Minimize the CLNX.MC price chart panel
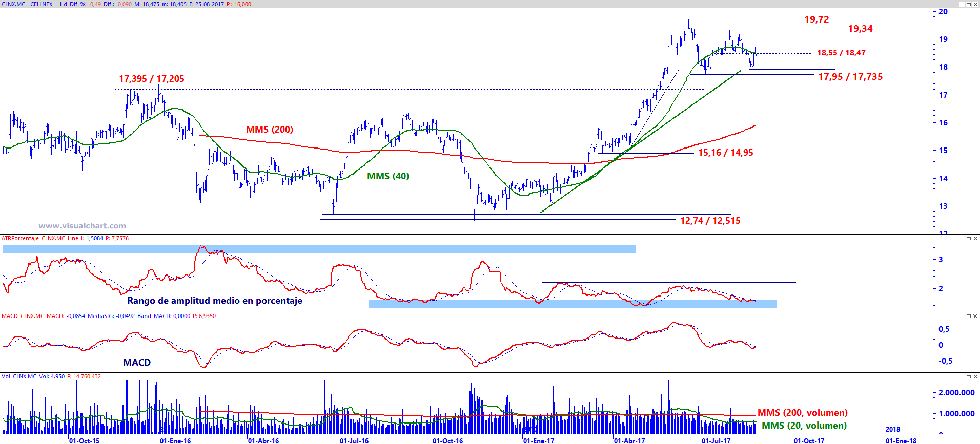The width and height of the screenshot is (980, 444). (962, 4)
